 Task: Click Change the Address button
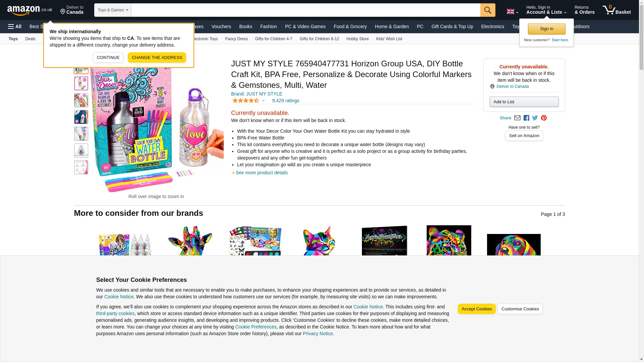click(x=157, y=58)
